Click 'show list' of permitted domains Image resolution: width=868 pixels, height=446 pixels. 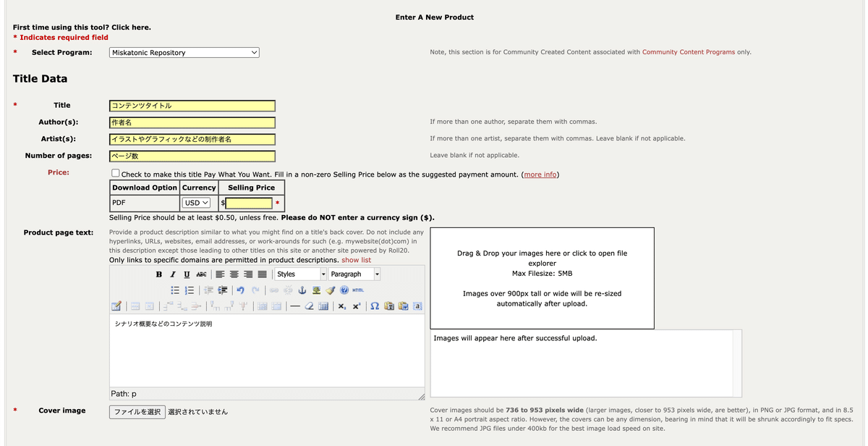[356, 260]
